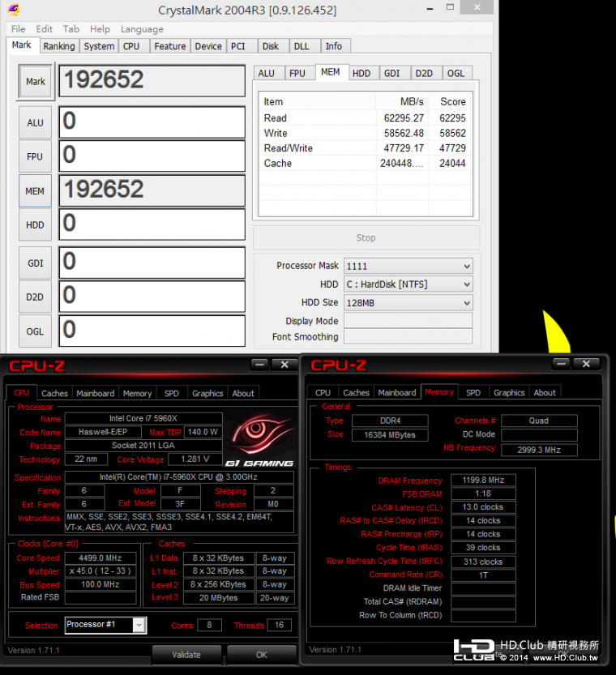Click the Font Smoothing field
The image size is (616, 675).
408,336
